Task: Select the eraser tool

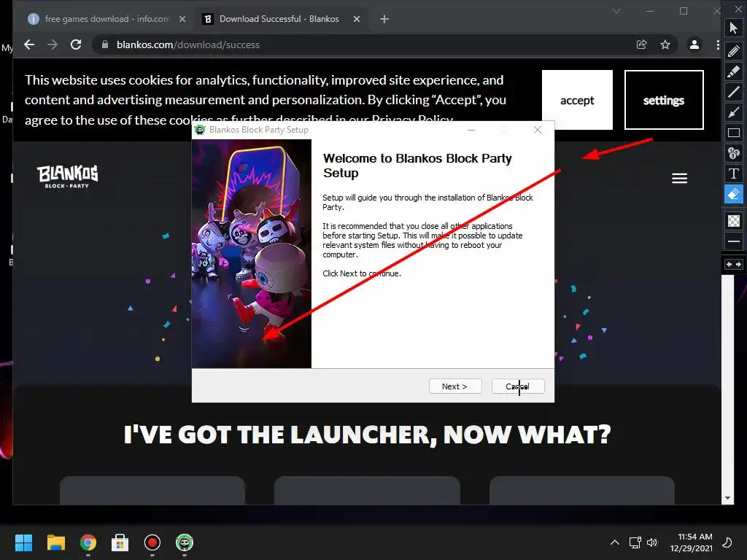Action: click(734, 194)
